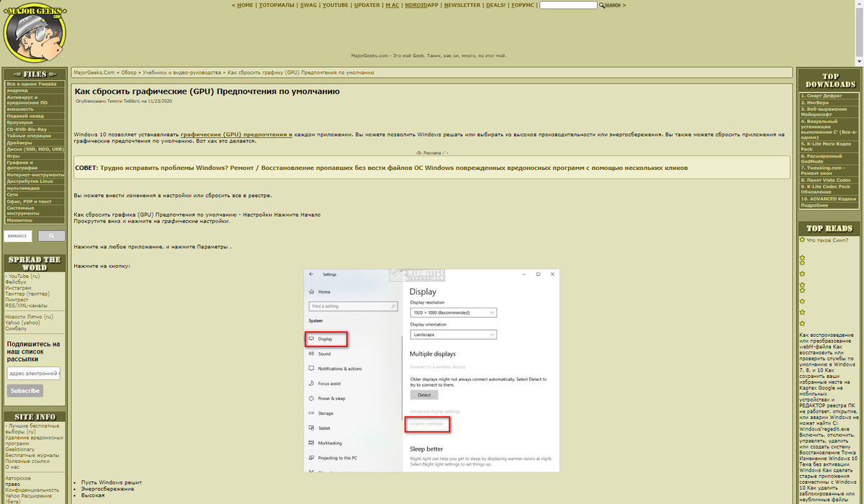Open 'Драйверы' file category
Screen dimensions: 864x504
coord(19,143)
